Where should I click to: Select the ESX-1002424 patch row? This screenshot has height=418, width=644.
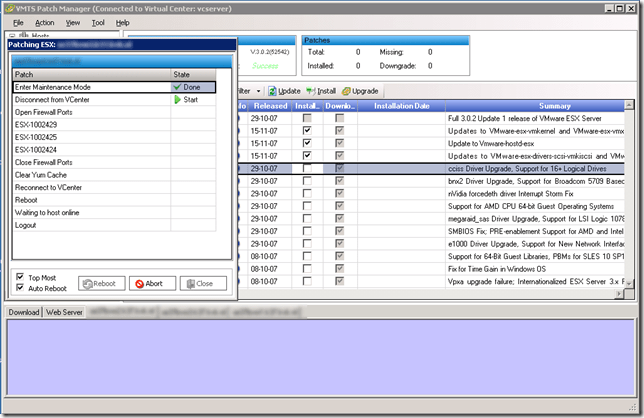(114, 150)
